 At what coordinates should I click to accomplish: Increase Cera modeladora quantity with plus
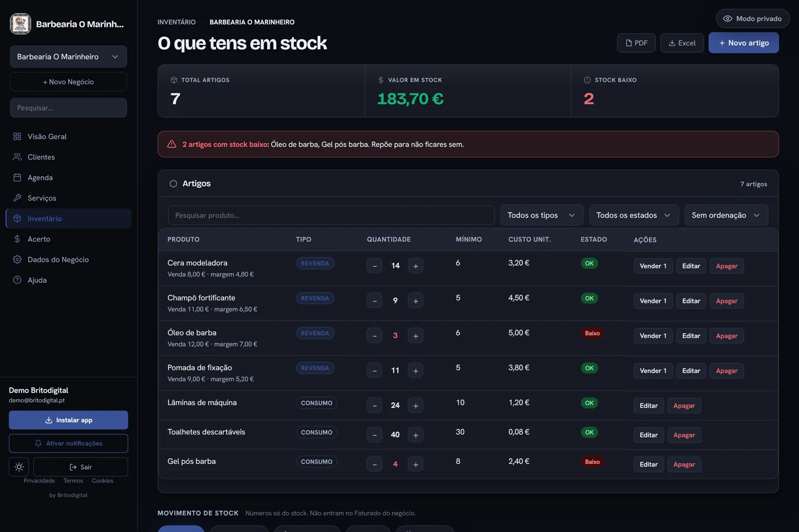415,266
